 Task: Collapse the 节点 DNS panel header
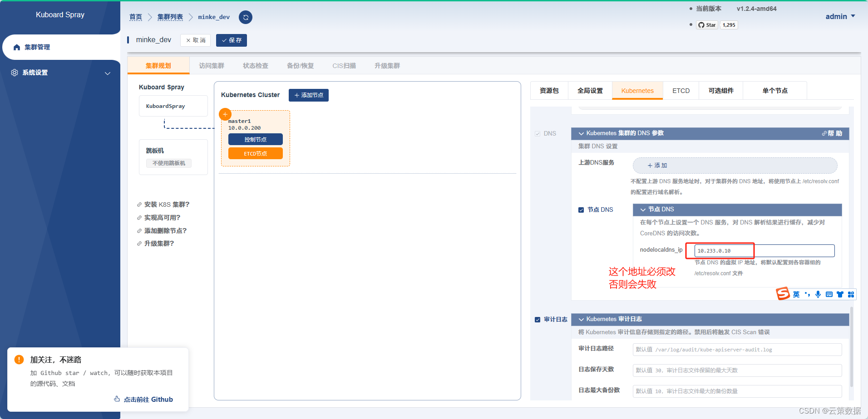[737, 209]
